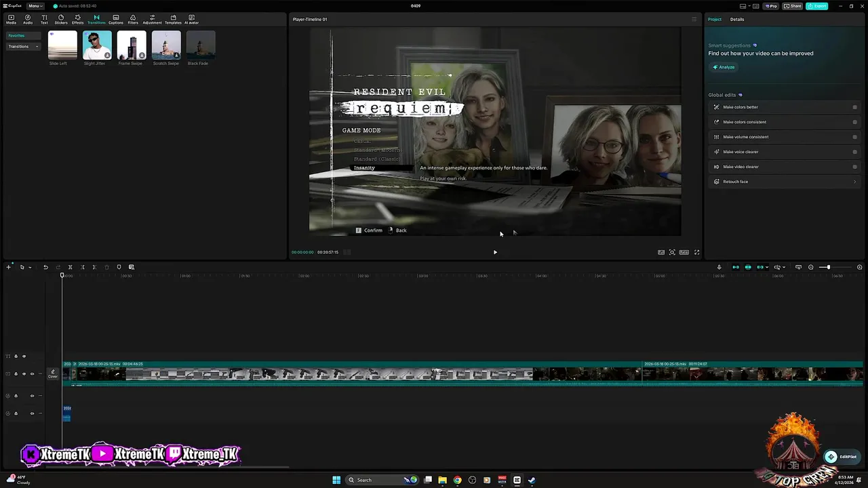The image size is (868, 488).
Task: Open the Templates panel
Action: point(173,19)
